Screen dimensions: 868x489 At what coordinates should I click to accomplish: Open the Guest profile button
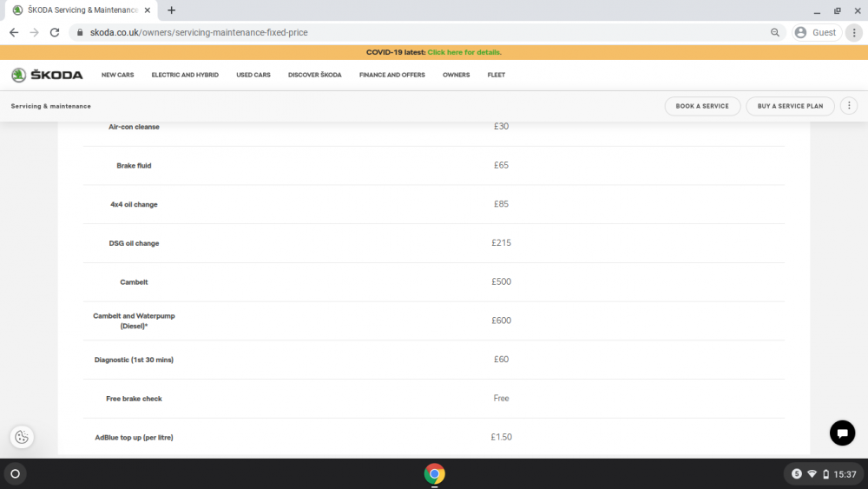pos(817,33)
